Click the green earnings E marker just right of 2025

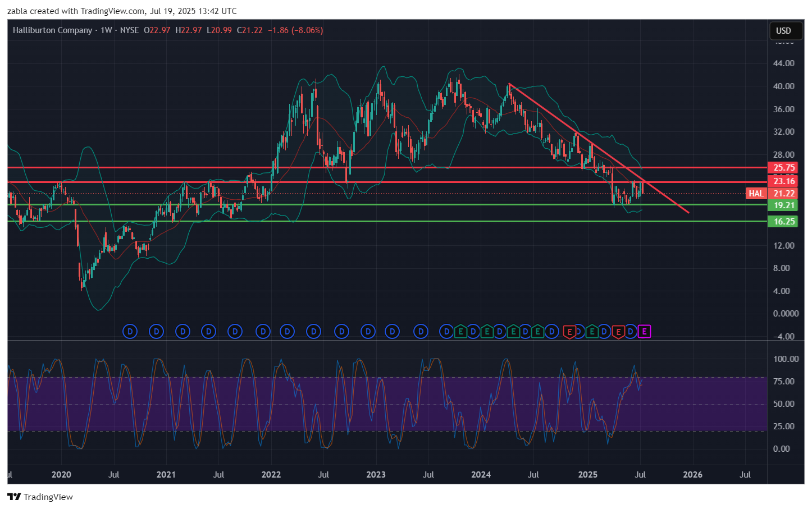tap(592, 332)
